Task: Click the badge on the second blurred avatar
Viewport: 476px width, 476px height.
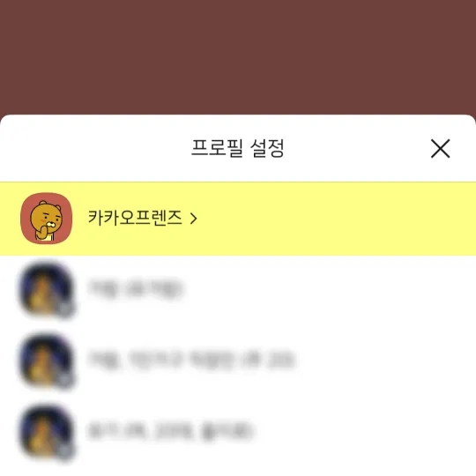Action: [x=65, y=381]
